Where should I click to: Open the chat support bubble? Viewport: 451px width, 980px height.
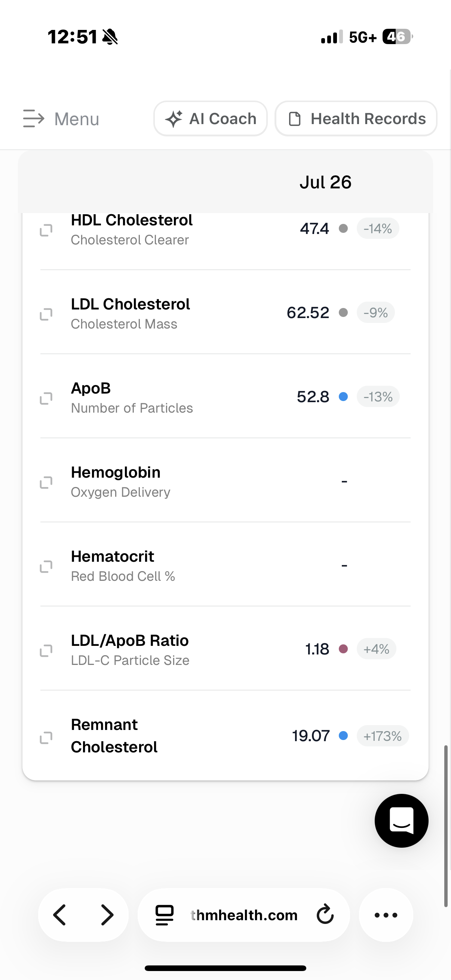[x=401, y=821]
